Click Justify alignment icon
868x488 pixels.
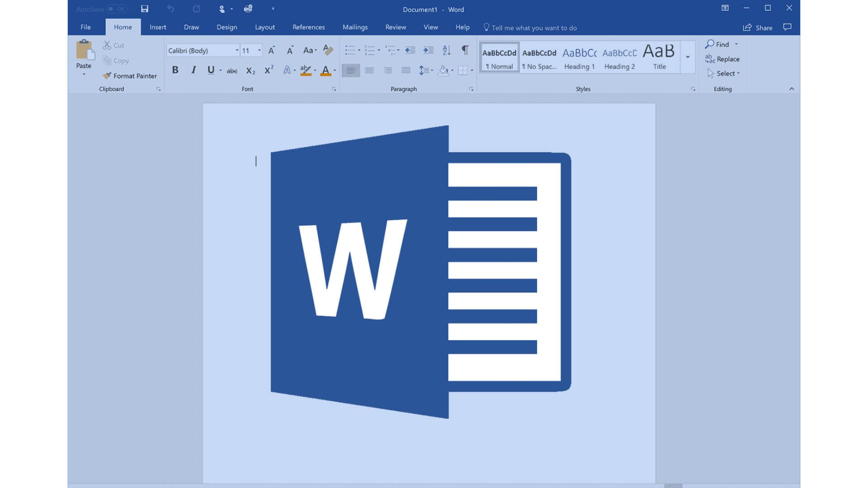[406, 70]
